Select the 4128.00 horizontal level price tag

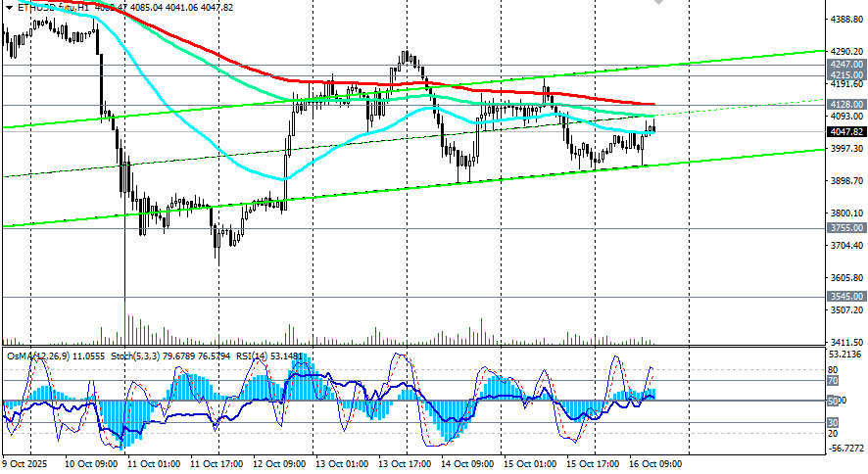point(846,105)
